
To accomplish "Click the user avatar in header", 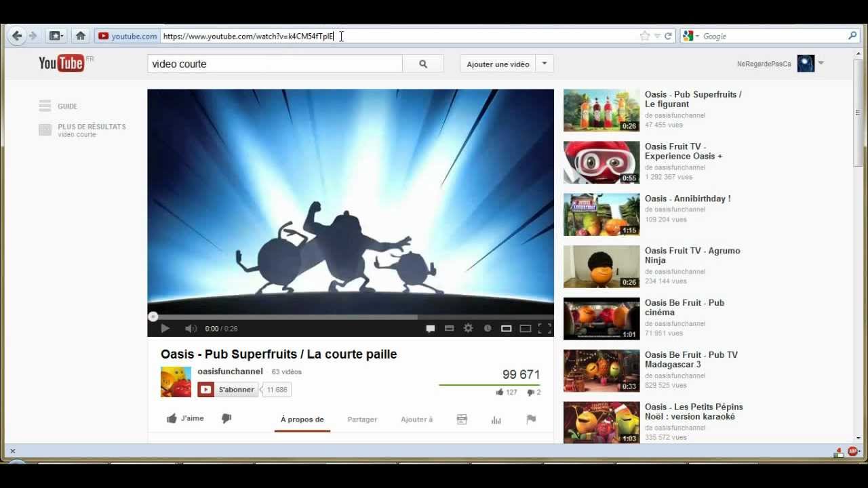I will (806, 64).
